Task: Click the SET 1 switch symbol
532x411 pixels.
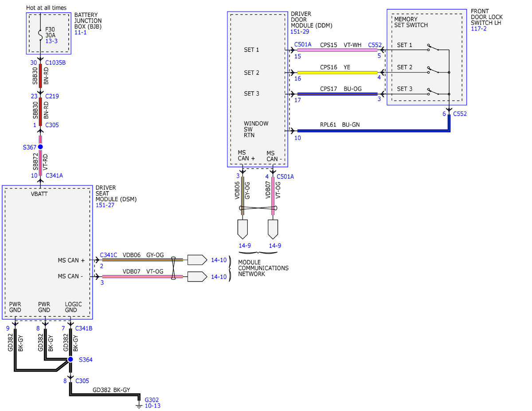Action: (x=434, y=48)
